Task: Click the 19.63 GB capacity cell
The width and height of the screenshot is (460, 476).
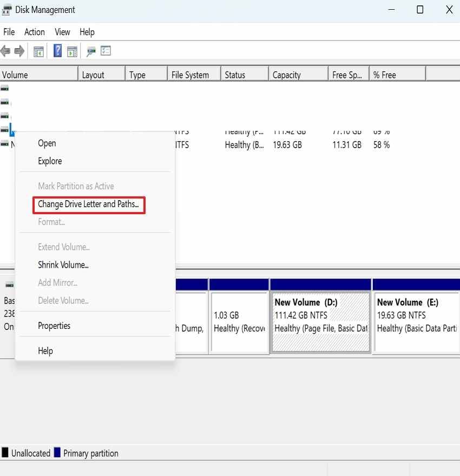Action: (287, 145)
